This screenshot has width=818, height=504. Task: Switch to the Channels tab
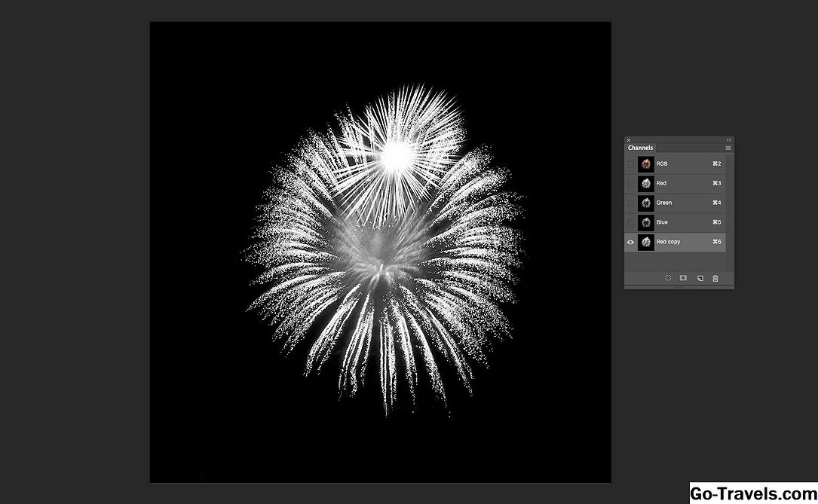point(640,148)
